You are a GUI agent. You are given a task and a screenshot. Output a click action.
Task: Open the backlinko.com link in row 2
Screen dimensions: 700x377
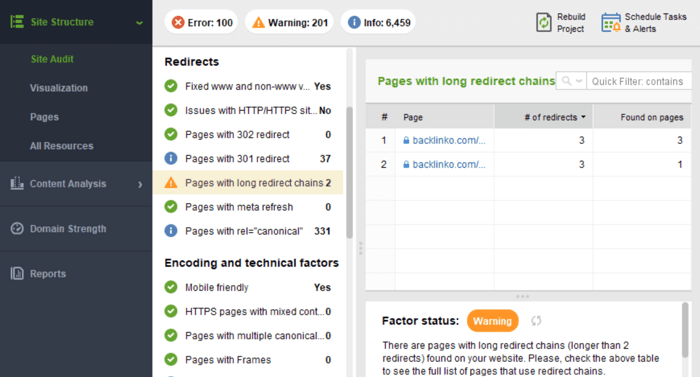449,164
